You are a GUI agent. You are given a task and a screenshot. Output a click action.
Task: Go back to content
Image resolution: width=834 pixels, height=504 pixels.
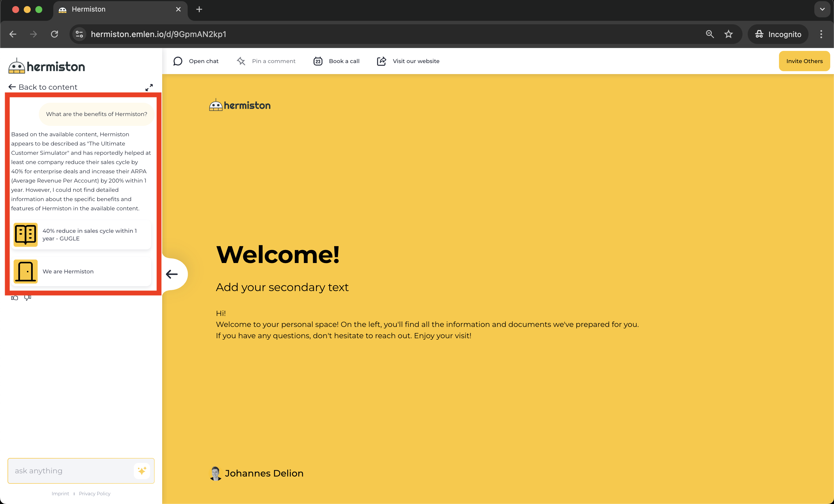click(43, 87)
